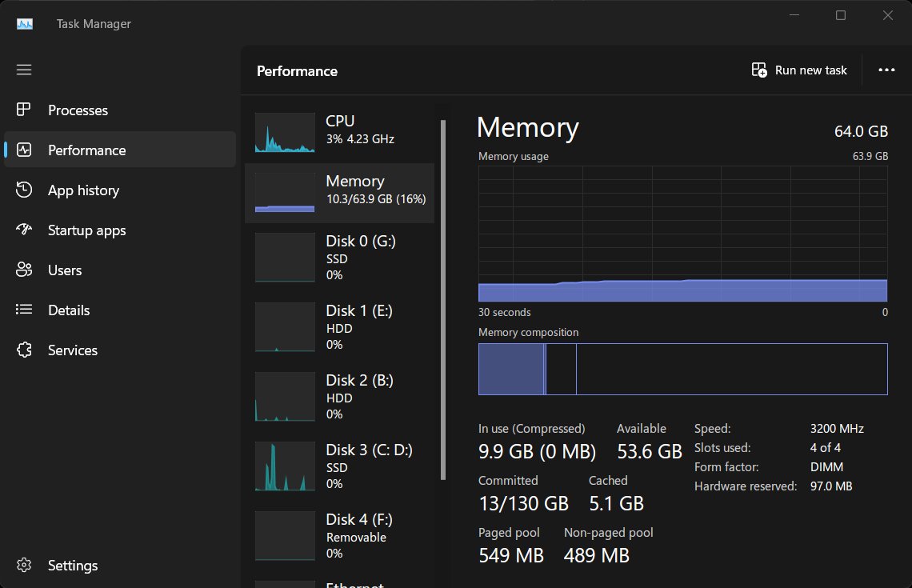This screenshot has height=588, width=912.
Task: Click the Memory heading title
Action: (x=527, y=127)
